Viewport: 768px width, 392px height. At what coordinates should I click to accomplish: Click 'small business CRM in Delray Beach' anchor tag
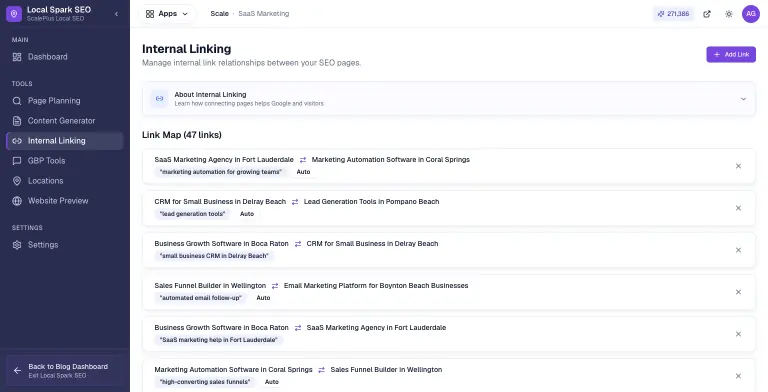point(214,256)
